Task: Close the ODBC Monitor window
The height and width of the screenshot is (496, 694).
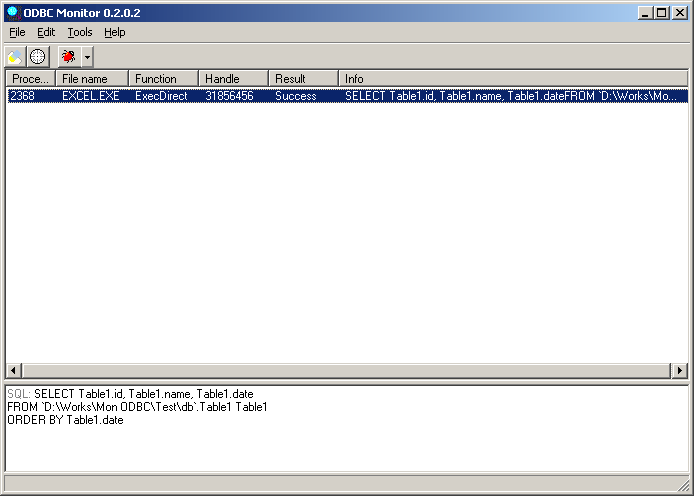Action: pos(679,13)
